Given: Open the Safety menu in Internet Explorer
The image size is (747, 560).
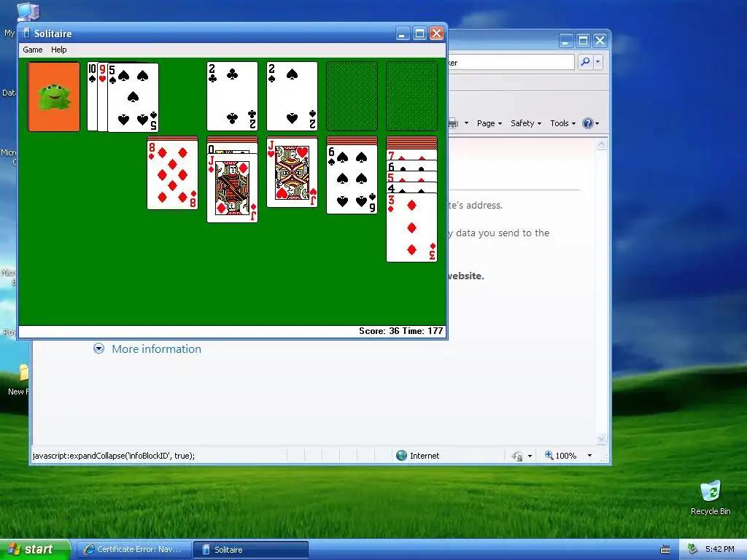Looking at the screenshot, I should (x=526, y=123).
